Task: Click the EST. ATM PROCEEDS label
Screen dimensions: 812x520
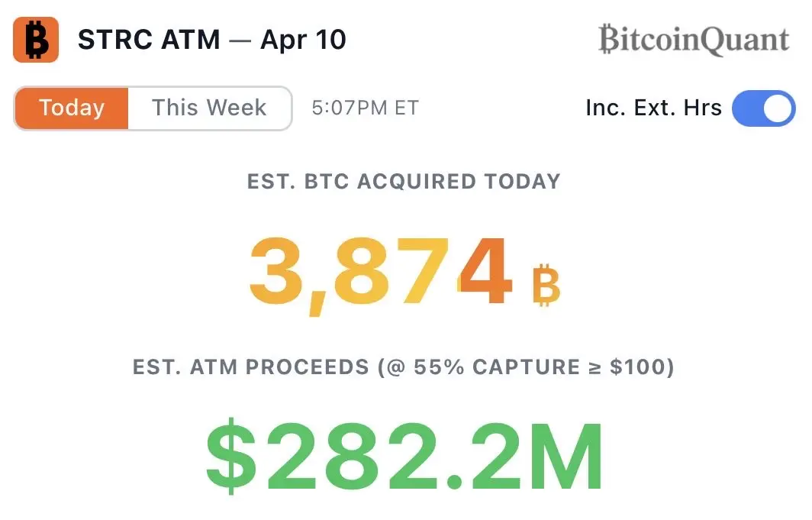Action: (252, 367)
